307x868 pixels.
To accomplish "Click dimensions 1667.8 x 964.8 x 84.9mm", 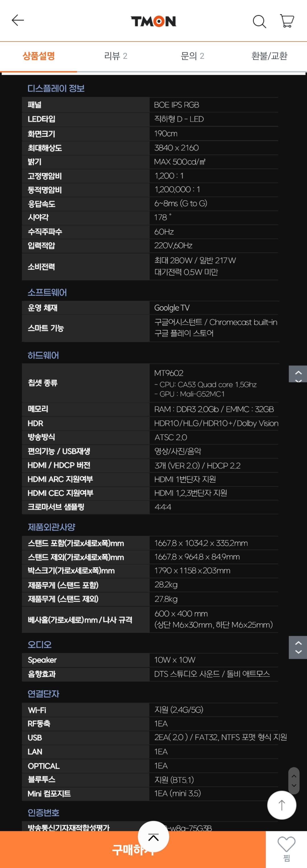I will 197,557.
